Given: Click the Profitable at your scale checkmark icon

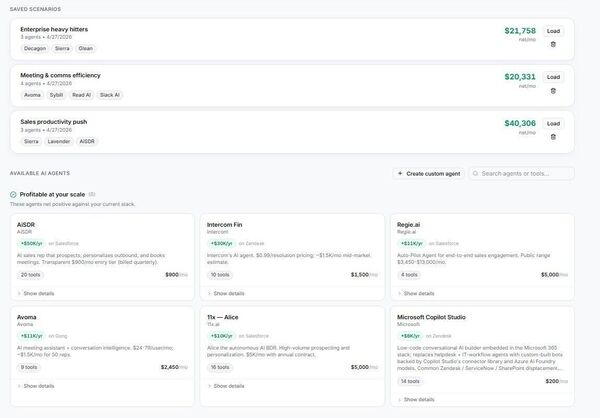Looking at the screenshot, I should tap(13, 194).
